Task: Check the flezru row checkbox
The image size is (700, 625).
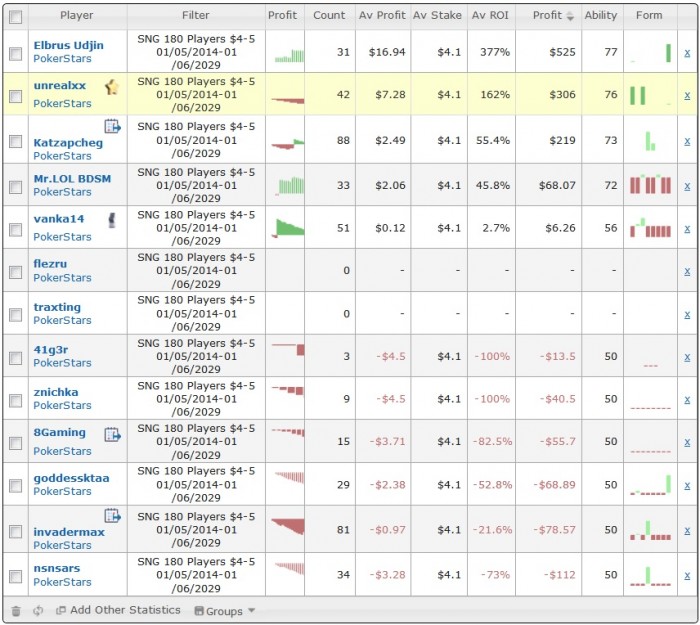Action: (x=16, y=272)
